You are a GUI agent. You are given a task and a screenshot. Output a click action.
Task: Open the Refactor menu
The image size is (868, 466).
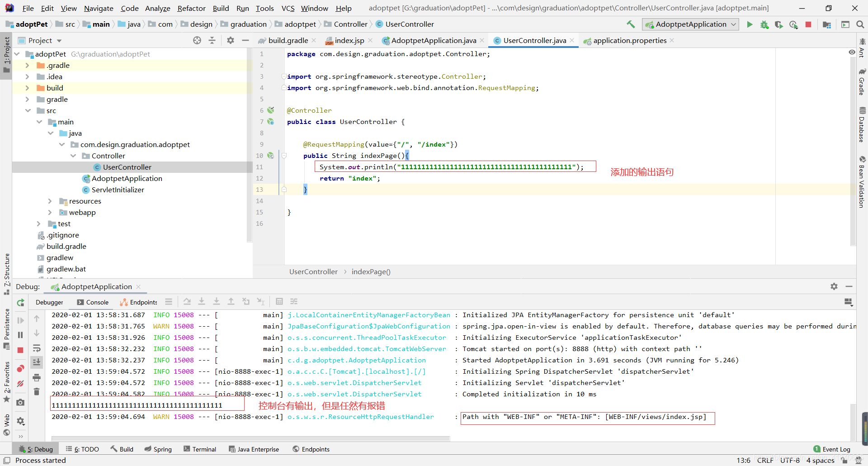pos(191,8)
